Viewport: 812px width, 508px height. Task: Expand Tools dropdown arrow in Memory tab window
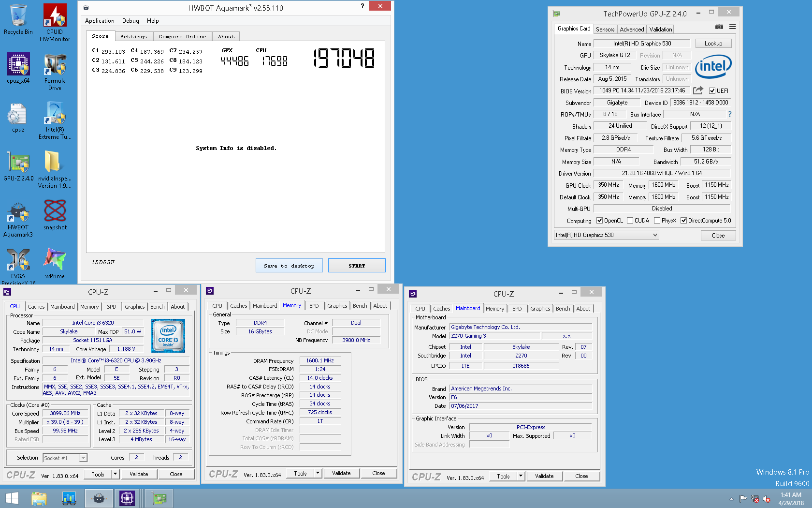pos(318,473)
